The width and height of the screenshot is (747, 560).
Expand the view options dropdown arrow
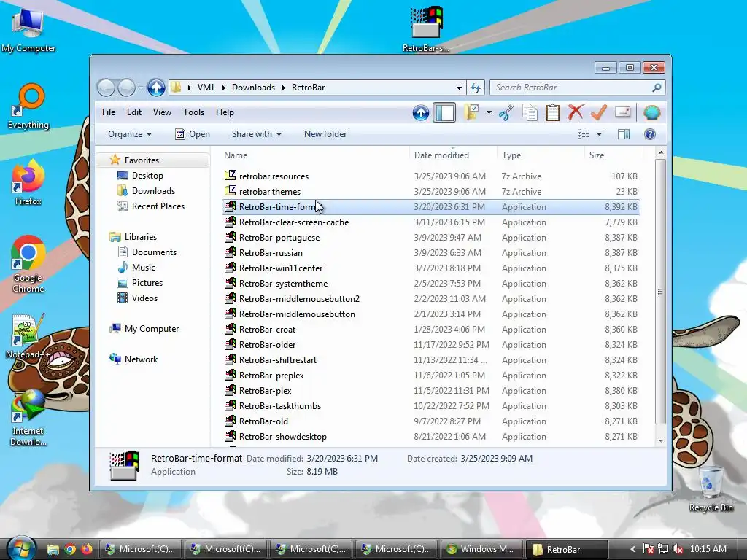pyautogui.click(x=600, y=134)
